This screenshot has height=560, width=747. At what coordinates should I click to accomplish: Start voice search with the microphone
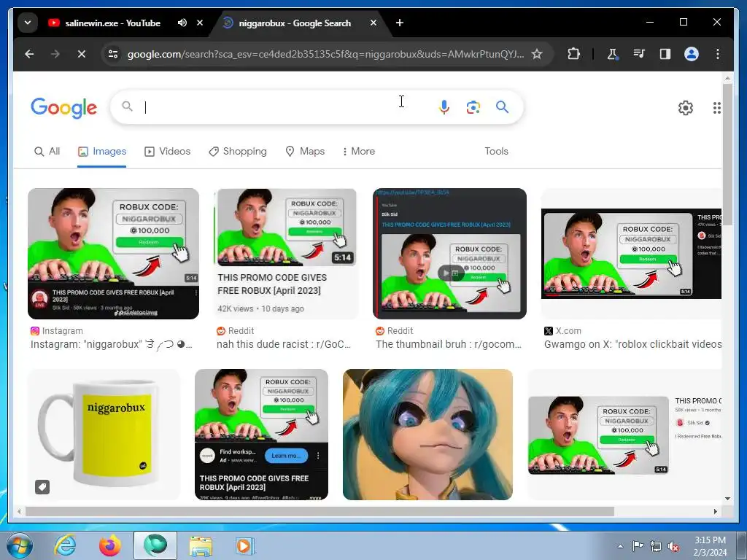pyautogui.click(x=444, y=107)
